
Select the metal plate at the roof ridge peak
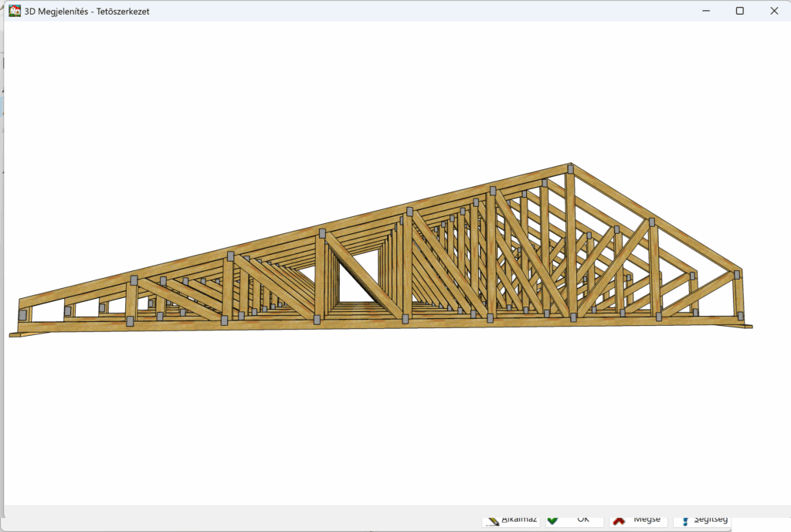[x=570, y=168]
